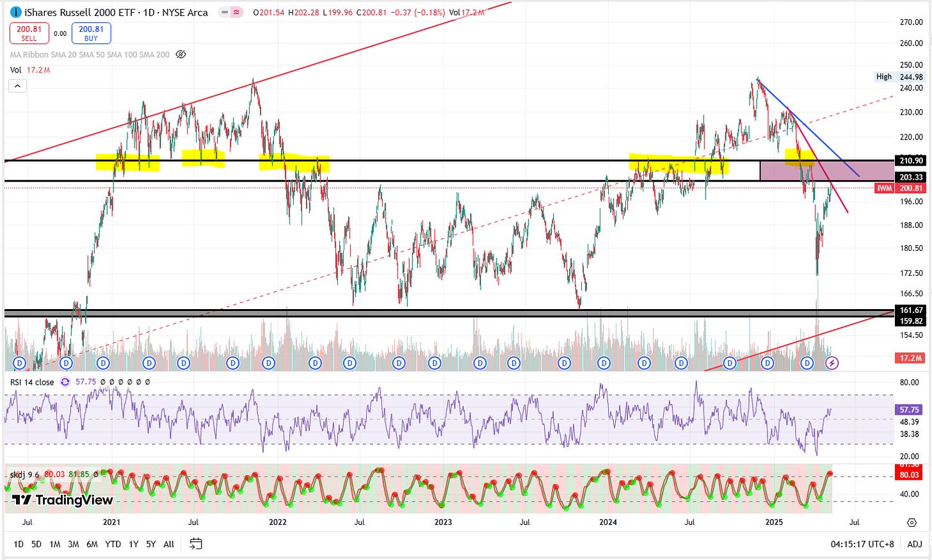The width and height of the screenshot is (932, 560).
Task: Click the blue symbol info icon beside iShares
Action: pyautogui.click(x=17, y=12)
